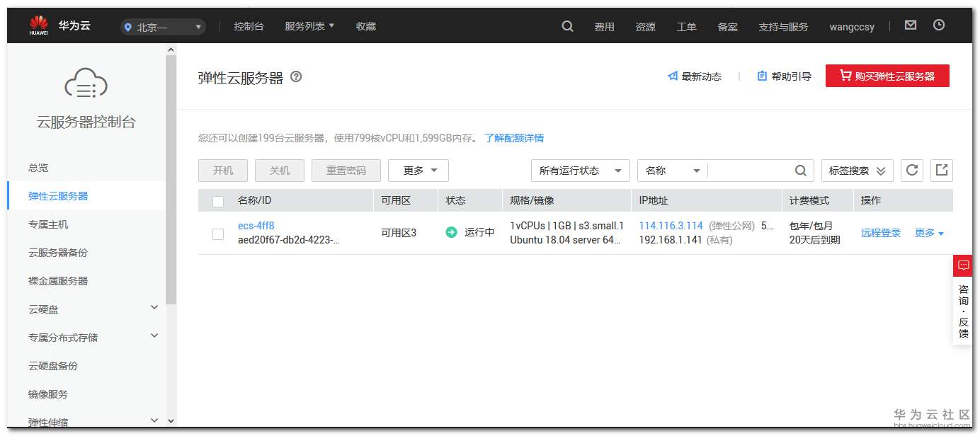Open 收藏 in top navigation
Viewport: 980px width, 436px height.
tap(366, 26)
